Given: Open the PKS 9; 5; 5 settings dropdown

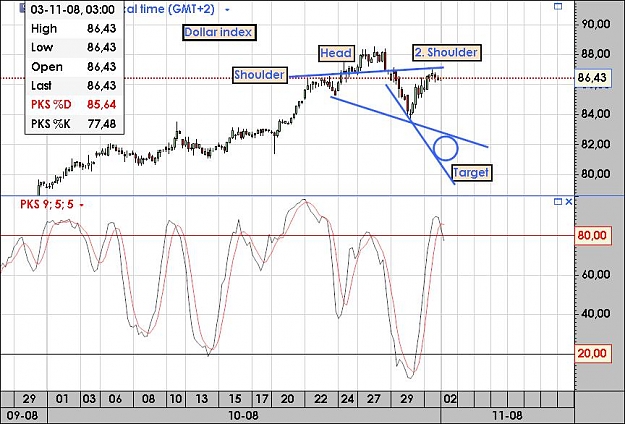Looking at the screenshot, I should click(x=81, y=205).
